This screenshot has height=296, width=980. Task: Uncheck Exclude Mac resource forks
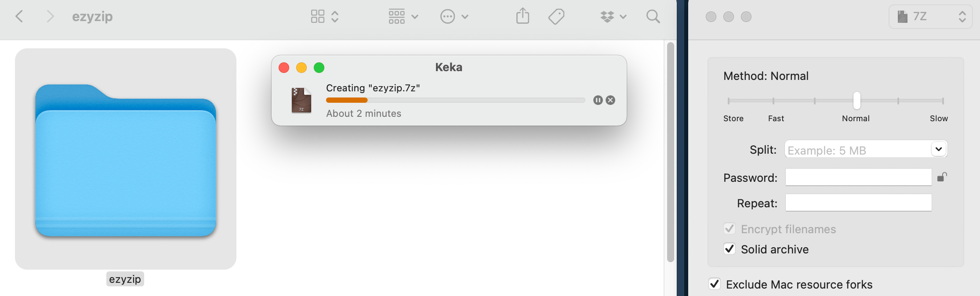[715, 284]
